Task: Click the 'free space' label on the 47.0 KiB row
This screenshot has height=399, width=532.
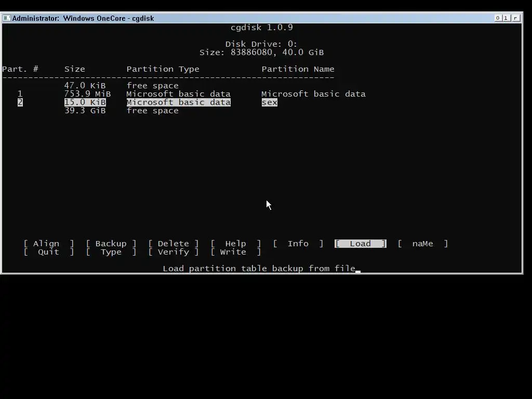Action: (152, 86)
